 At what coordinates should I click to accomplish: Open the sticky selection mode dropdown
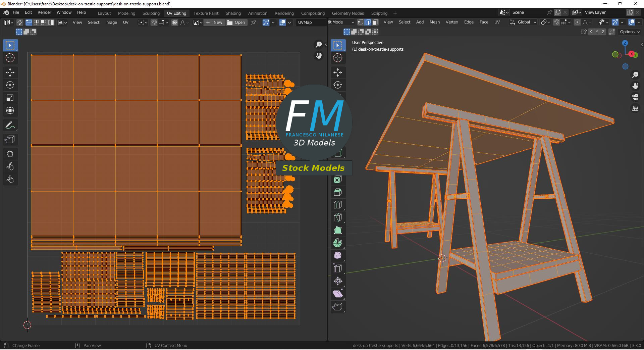62,22
